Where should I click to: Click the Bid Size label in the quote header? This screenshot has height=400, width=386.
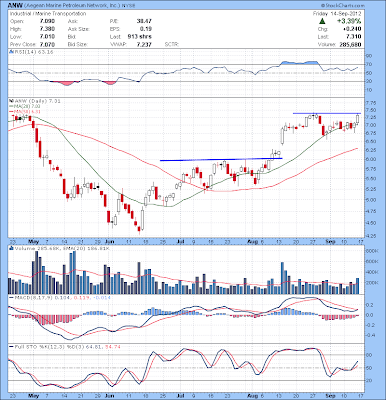(x=77, y=44)
